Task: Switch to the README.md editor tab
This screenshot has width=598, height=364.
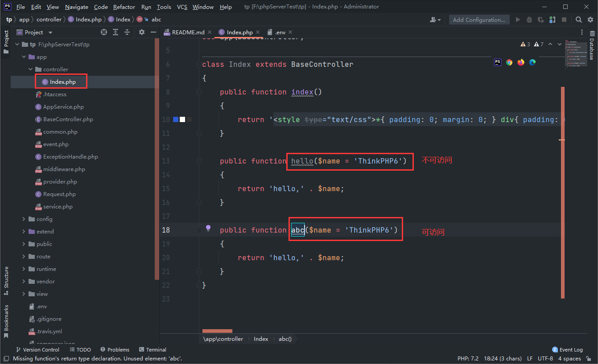Action: (x=187, y=32)
